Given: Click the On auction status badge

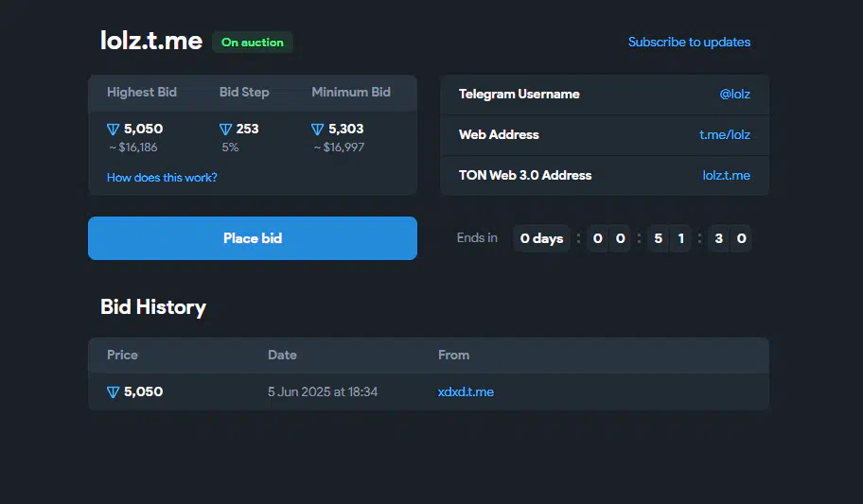Looking at the screenshot, I should 253,43.
